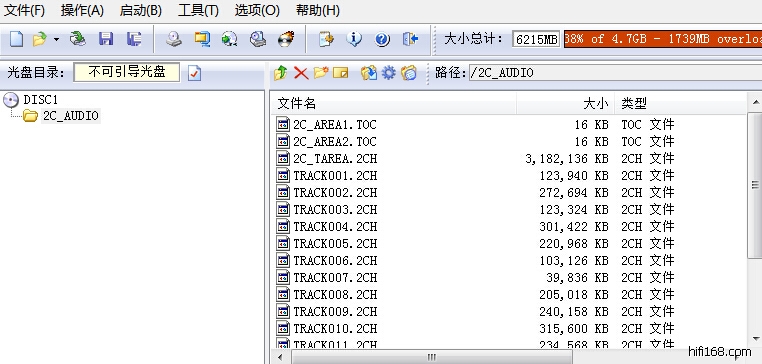This screenshot has height=364, width=762.
Task: Select TRACK004.2CH in the file list
Action: coord(335,226)
